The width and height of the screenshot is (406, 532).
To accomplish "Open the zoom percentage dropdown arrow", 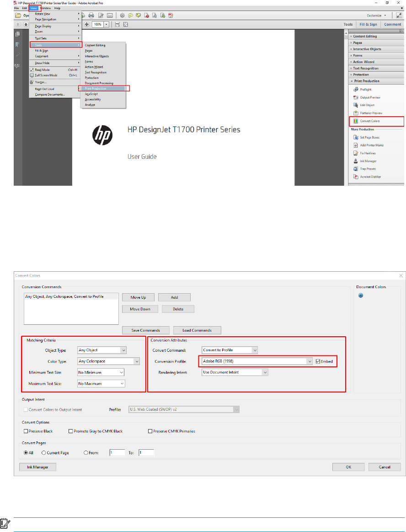I will 107,24.
